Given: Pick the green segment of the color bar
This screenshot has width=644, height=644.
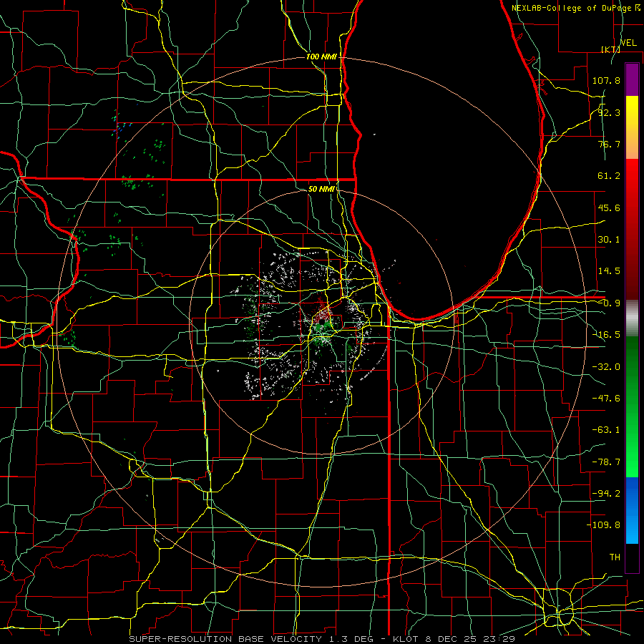Looking at the screenshot, I should click(x=632, y=406).
